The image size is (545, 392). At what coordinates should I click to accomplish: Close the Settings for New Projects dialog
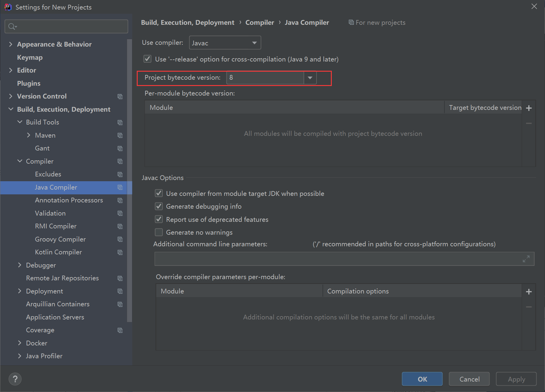pyautogui.click(x=534, y=7)
